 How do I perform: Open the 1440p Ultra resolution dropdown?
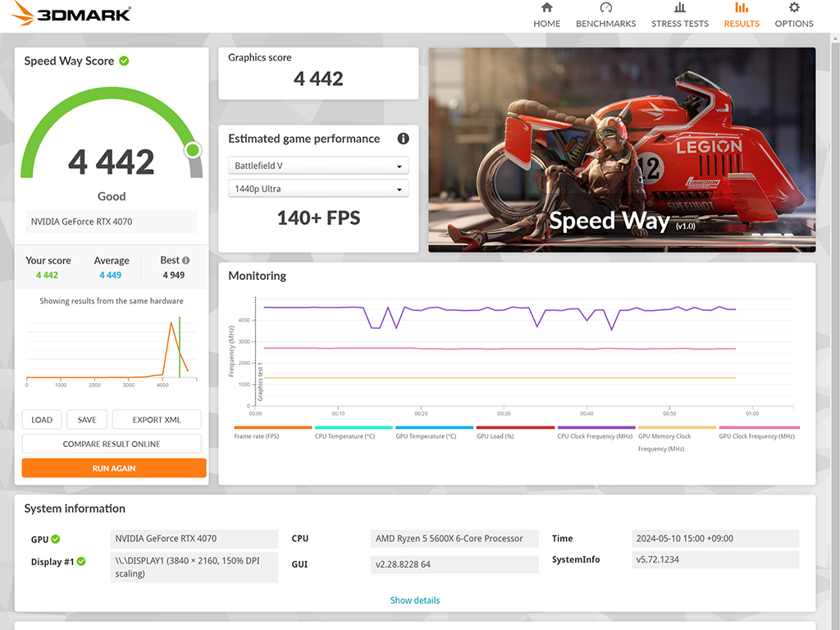[x=318, y=189]
